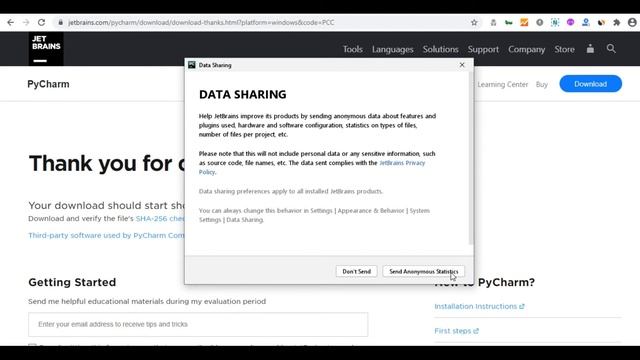
Task: Open the extensions puzzle piece icon
Action: [616, 22]
